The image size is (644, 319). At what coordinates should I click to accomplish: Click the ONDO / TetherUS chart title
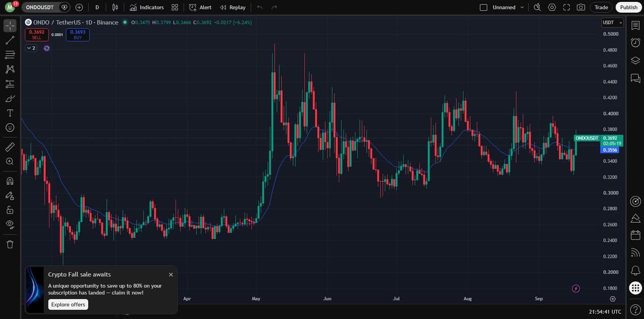coord(76,23)
